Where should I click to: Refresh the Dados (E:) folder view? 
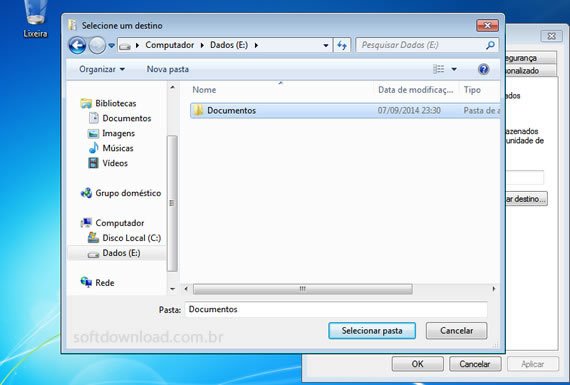(342, 45)
